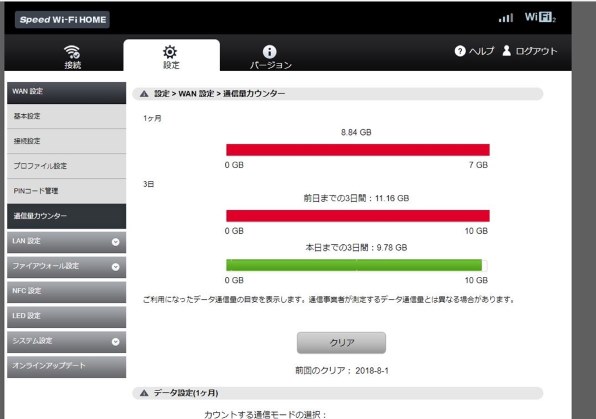Click the クリア button

coord(341,343)
